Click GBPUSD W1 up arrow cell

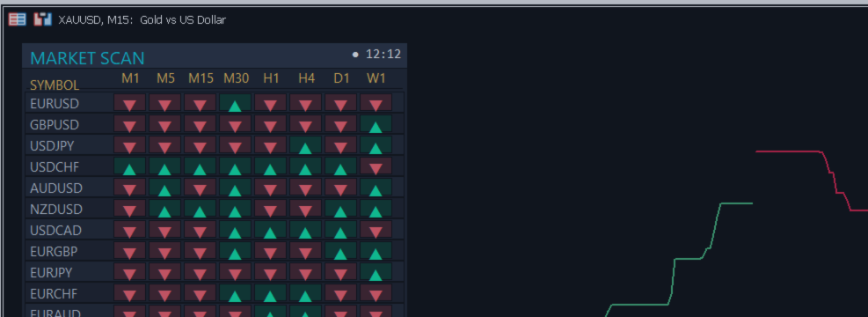(376, 124)
